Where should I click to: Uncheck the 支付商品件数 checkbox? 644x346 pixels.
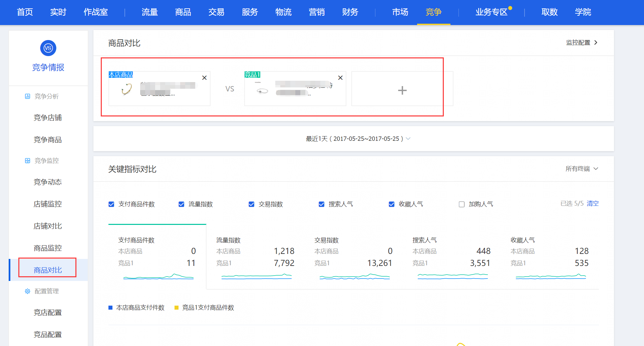pos(111,204)
